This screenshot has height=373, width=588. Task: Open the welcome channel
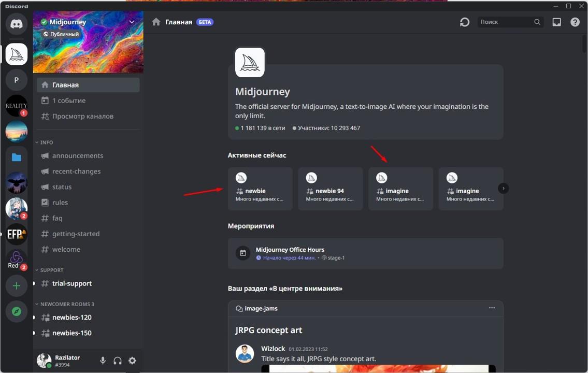(88, 249)
